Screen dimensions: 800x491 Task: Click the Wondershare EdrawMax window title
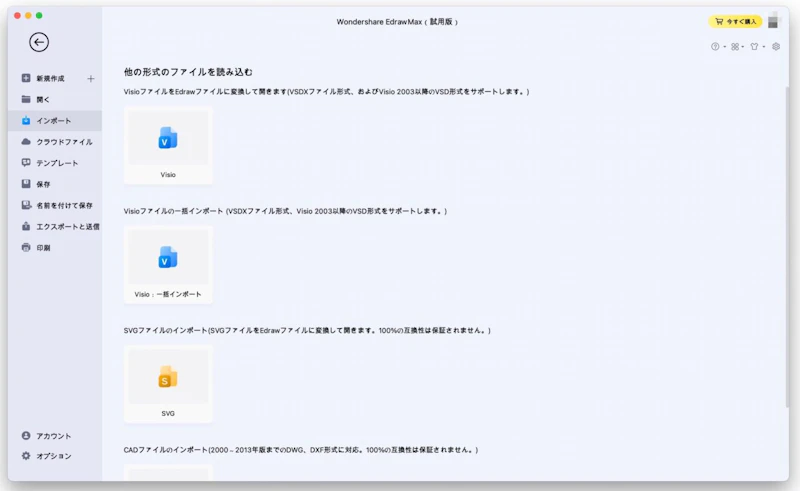(397, 22)
